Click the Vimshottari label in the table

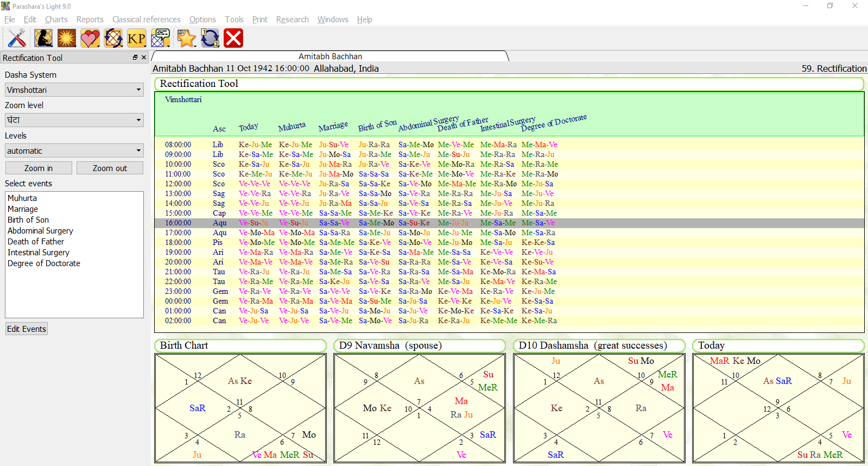coord(183,99)
